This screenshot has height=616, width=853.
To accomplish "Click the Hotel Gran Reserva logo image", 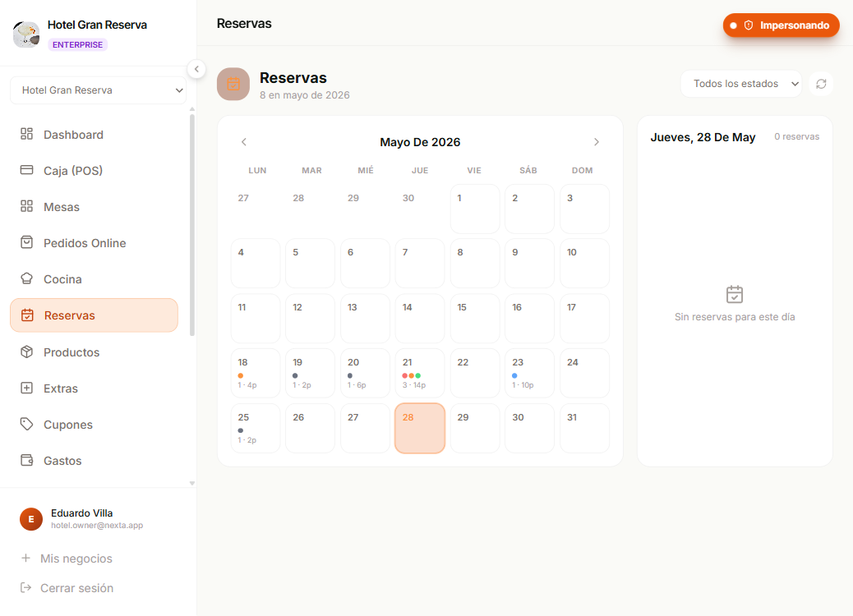I will click(x=26, y=34).
